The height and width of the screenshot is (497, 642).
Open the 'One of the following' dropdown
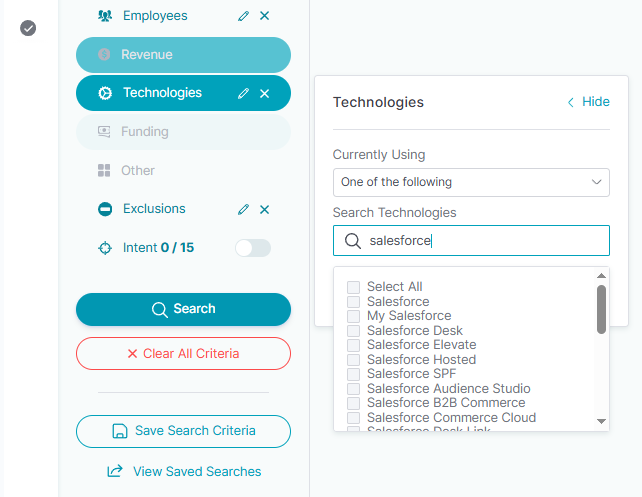tap(471, 182)
